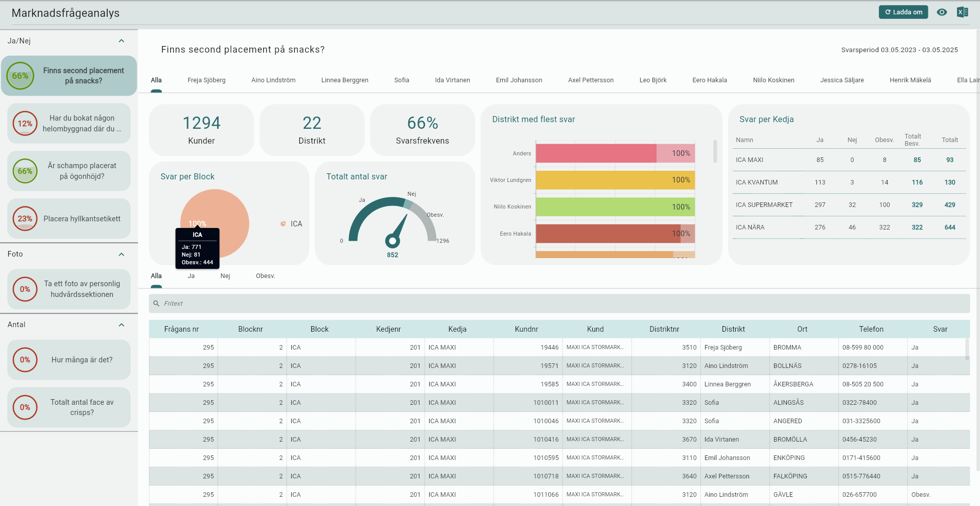
Task: Filter table by Ja answers tab
Action: tap(191, 276)
